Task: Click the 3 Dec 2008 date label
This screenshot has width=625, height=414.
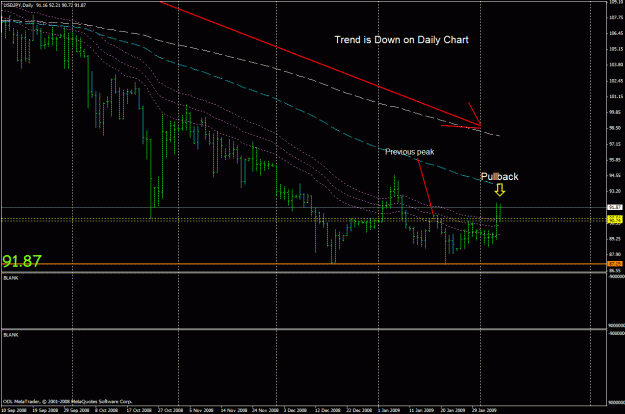Action: (295, 410)
